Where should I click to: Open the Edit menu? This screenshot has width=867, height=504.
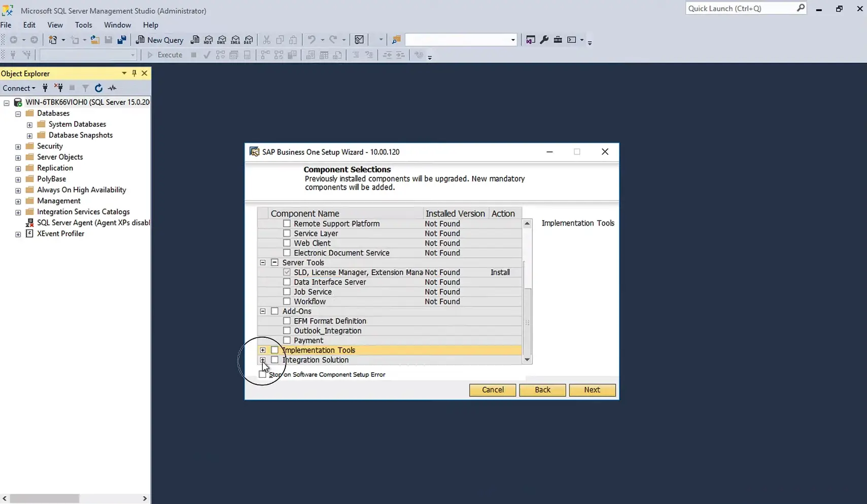coord(29,25)
